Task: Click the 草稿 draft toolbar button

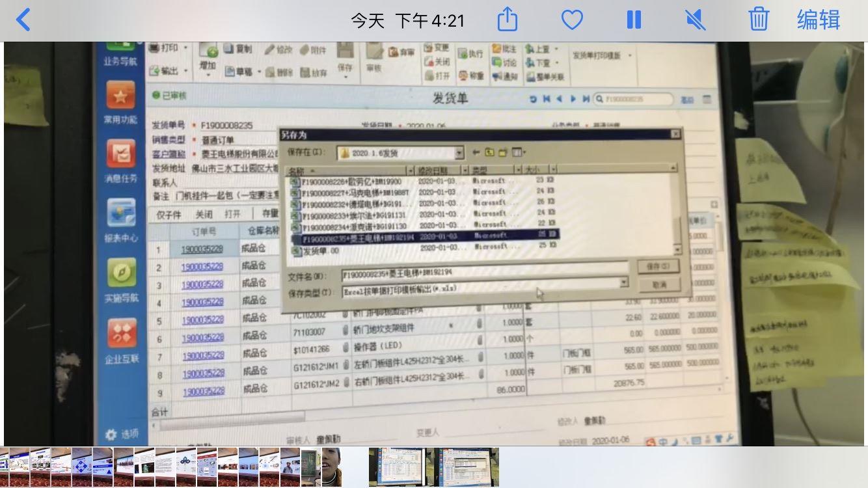Action: [x=239, y=72]
